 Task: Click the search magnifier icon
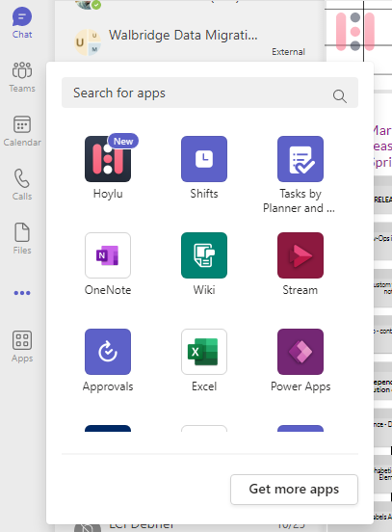339,96
